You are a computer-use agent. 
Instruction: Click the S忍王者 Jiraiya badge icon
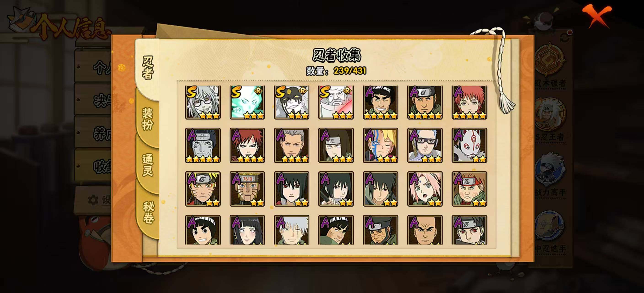coord(550,115)
